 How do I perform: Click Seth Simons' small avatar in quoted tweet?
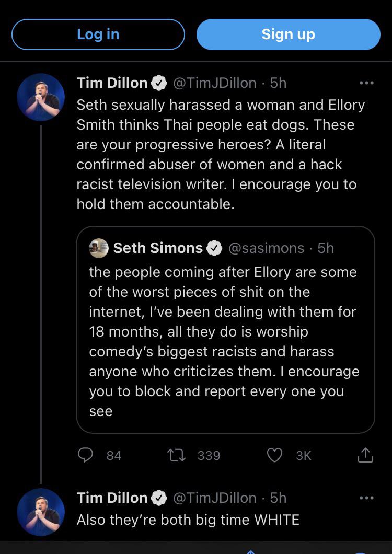coord(99,248)
